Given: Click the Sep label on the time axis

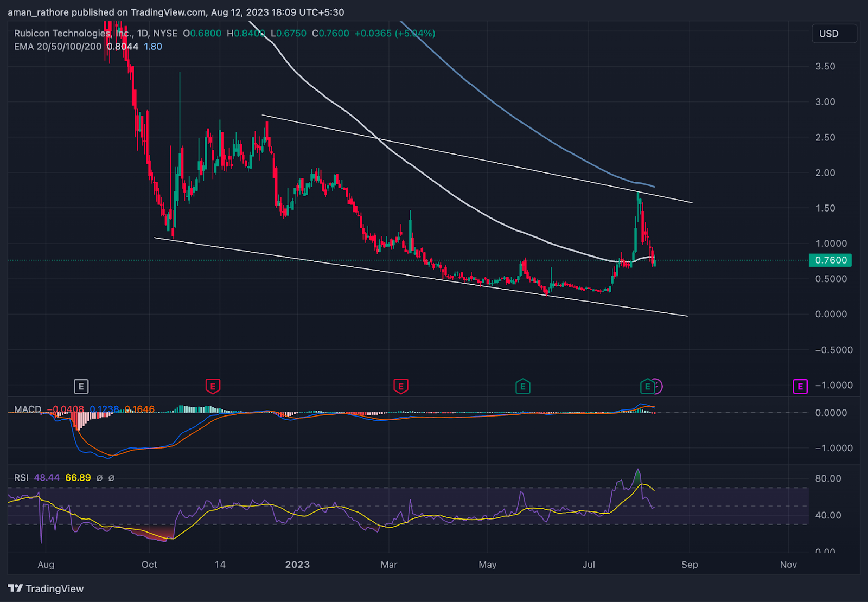Looking at the screenshot, I should (x=690, y=565).
